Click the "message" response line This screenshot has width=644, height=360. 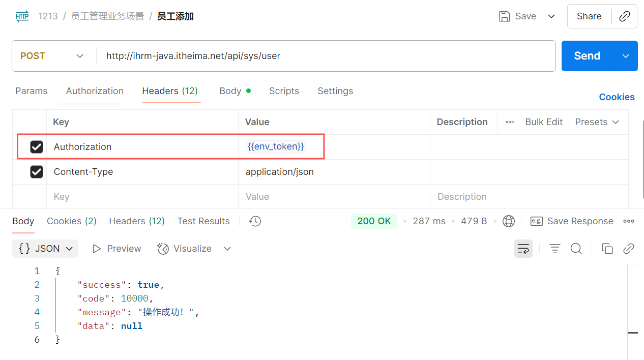point(138,312)
